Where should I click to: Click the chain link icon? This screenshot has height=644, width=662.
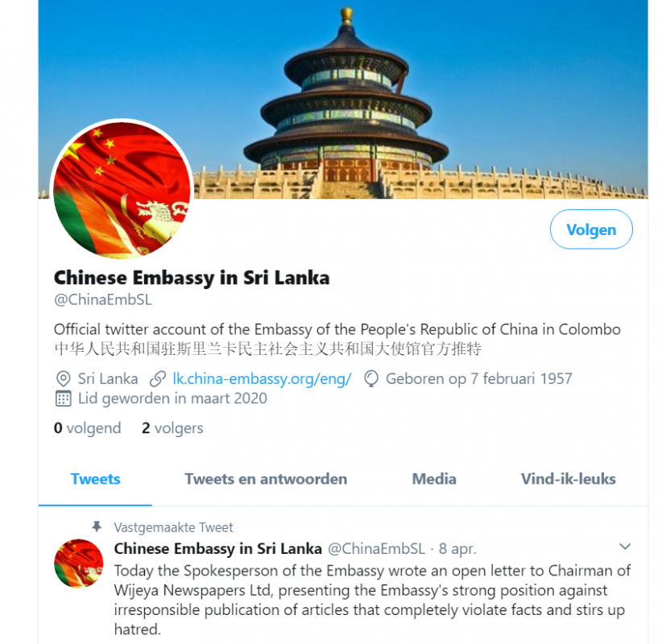(158, 379)
